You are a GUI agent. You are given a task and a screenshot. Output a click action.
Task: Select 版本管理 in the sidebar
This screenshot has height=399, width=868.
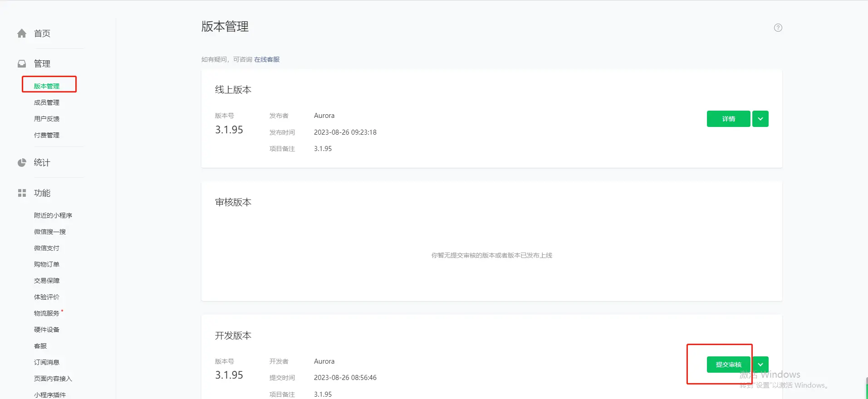coord(47,86)
